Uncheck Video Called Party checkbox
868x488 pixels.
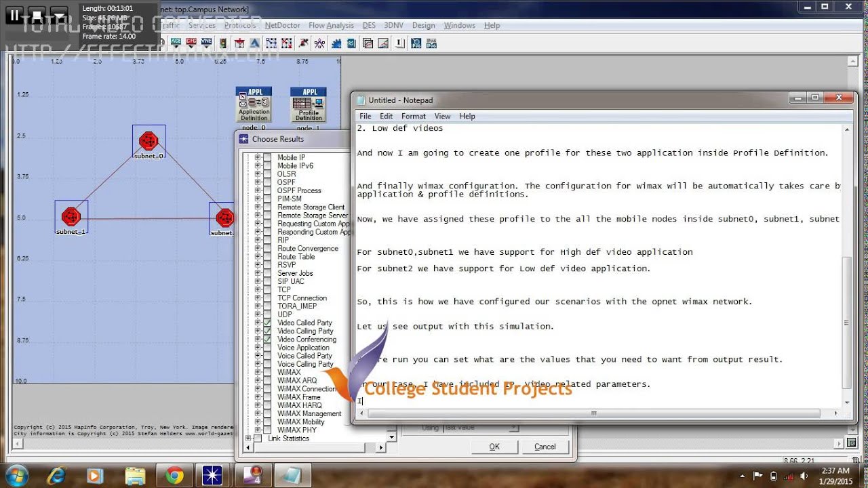pyautogui.click(x=267, y=323)
